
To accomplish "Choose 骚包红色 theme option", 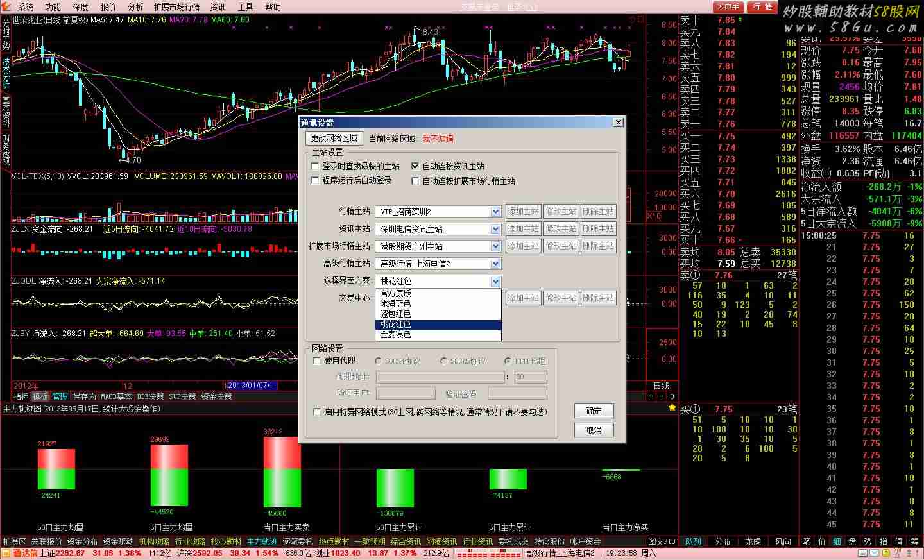I will 438,314.
